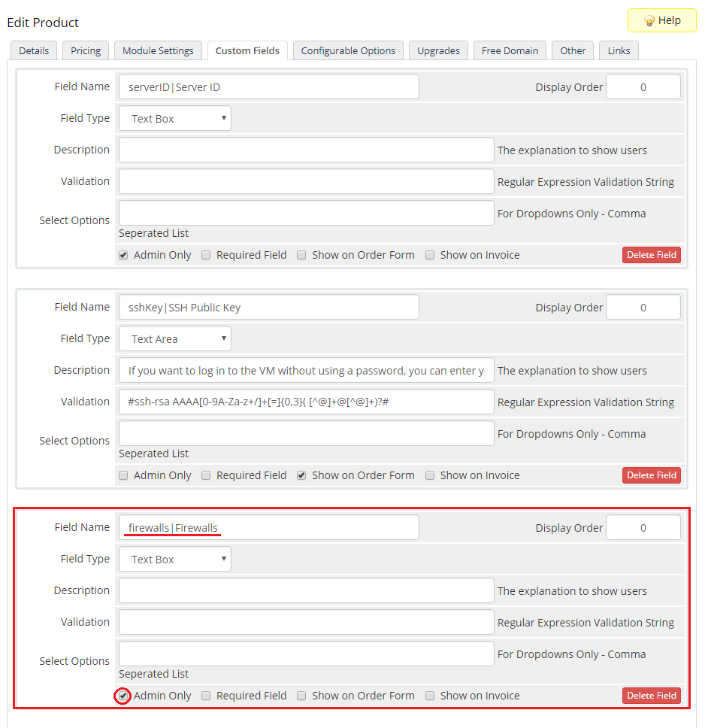Edit Display Order for serverID field
Viewport: 705px width, 728px height.
643,86
